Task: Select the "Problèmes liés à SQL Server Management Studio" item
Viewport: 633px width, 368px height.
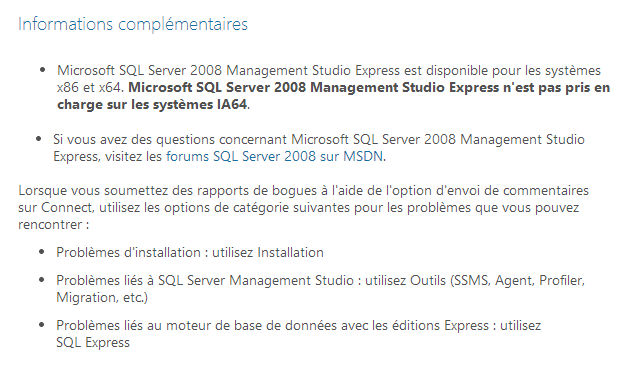Action: coord(321,289)
